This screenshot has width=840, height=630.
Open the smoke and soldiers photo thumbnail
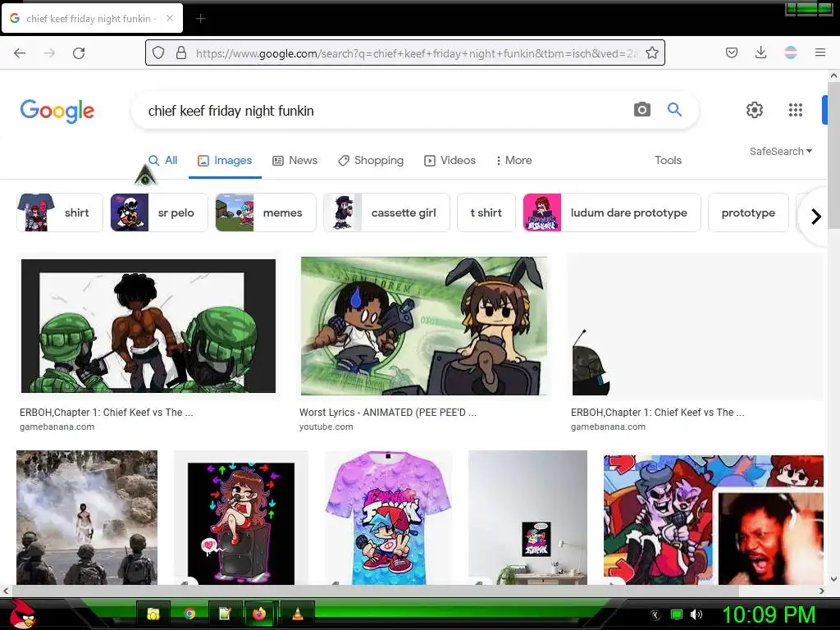[x=87, y=518]
